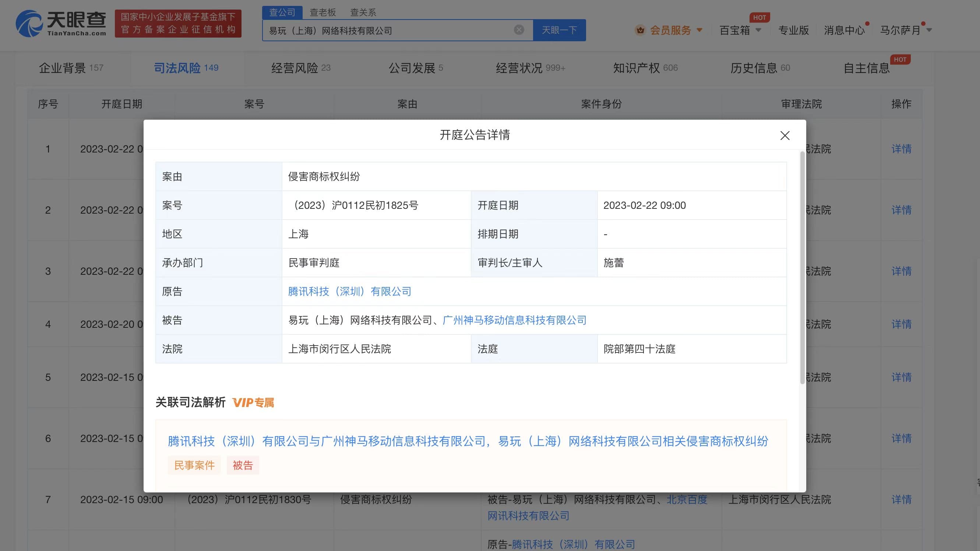Image resolution: width=980 pixels, height=551 pixels.
Task: Click the 天眼一下 search button
Action: (559, 30)
